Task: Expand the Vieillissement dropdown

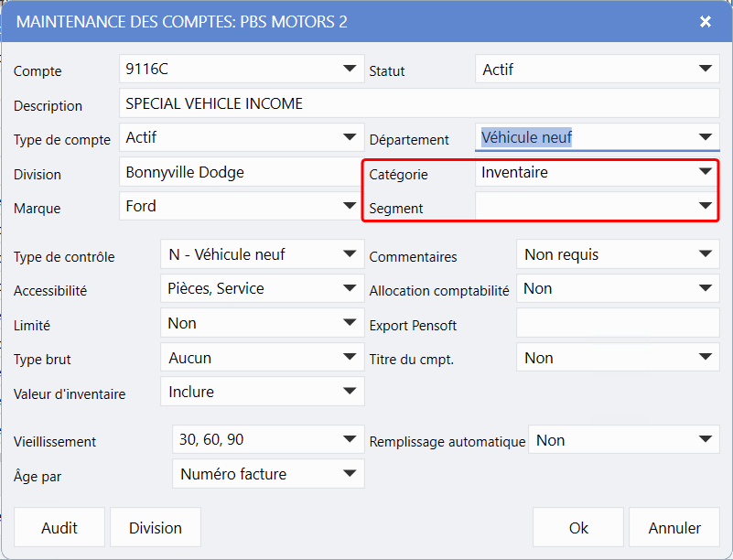Action: [267, 440]
